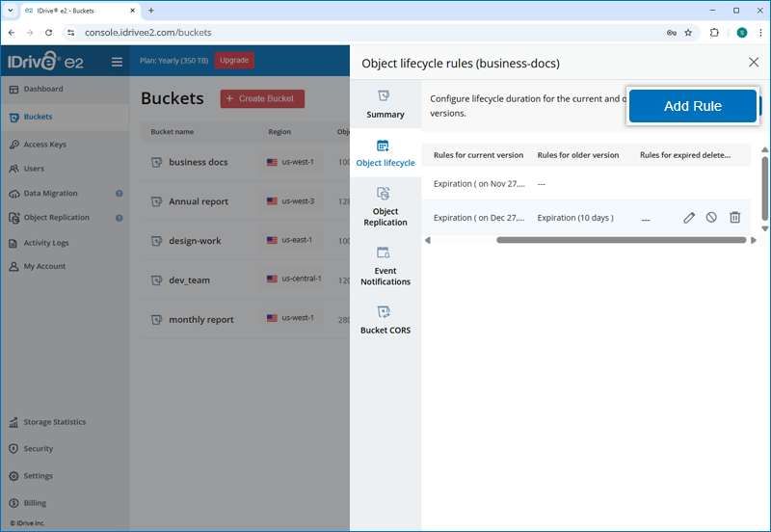Delete the lifecycle rule with trash icon

(x=734, y=218)
